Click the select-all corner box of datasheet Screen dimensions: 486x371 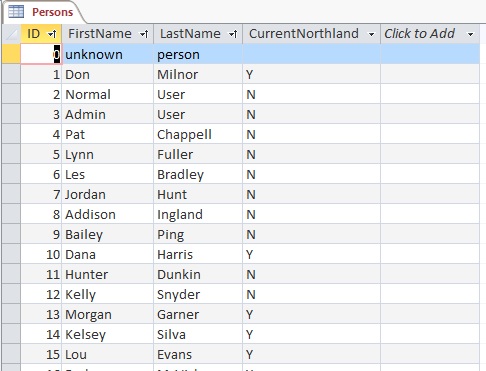click(12, 34)
